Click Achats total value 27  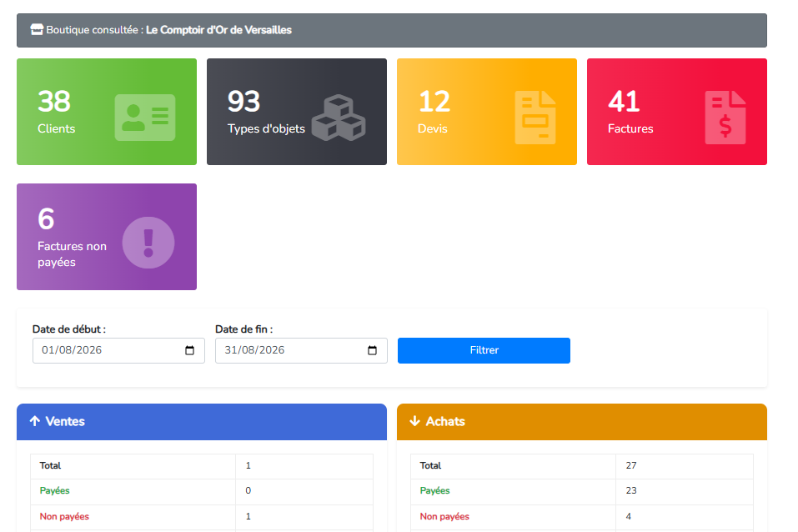[631, 465]
